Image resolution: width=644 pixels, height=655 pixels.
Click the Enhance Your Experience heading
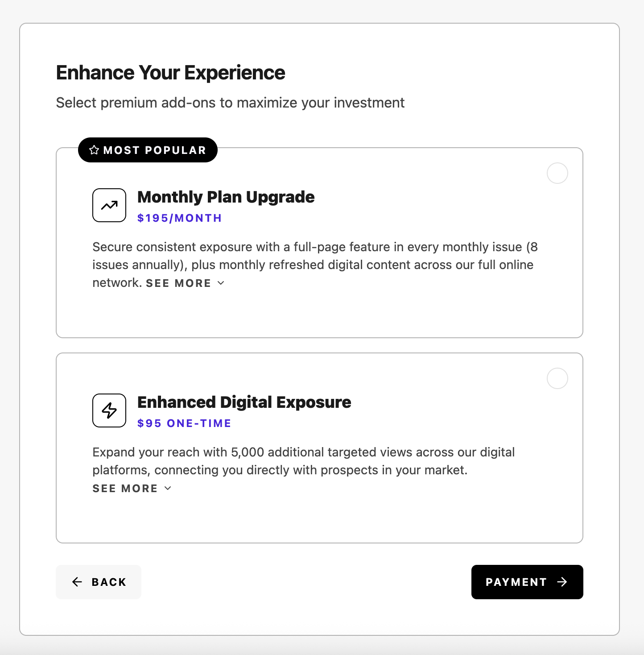tap(170, 73)
